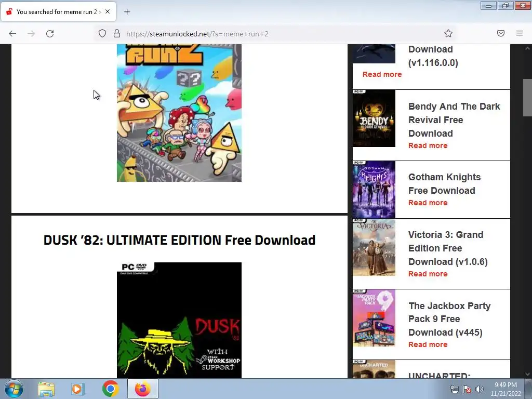View site security via padlock icon
This screenshot has height=399, width=532.
[x=117, y=34]
